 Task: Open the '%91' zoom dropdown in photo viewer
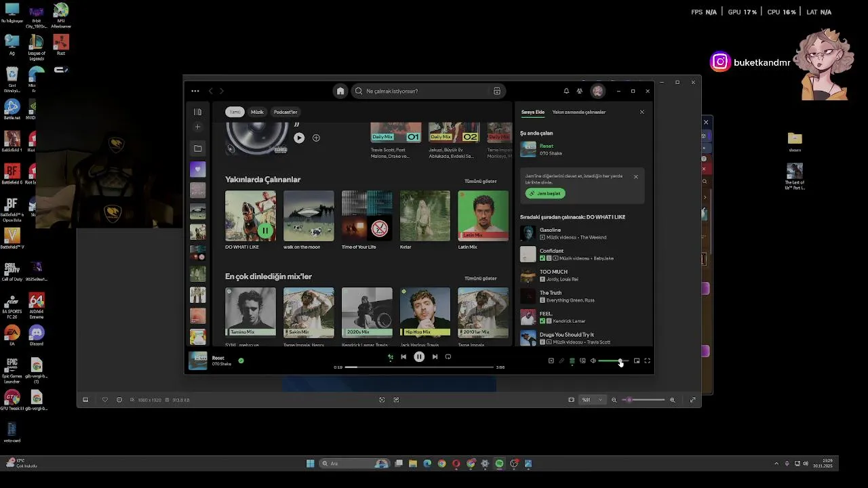pos(592,400)
